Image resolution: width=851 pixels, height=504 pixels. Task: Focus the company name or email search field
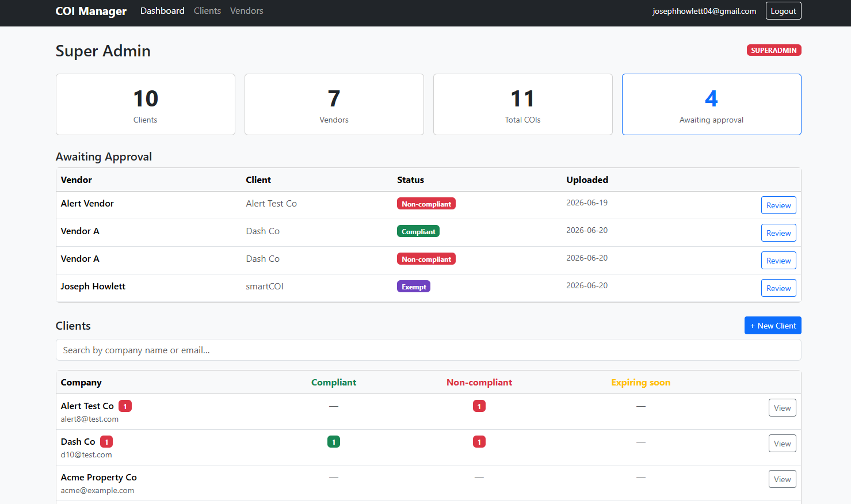[429, 350]
